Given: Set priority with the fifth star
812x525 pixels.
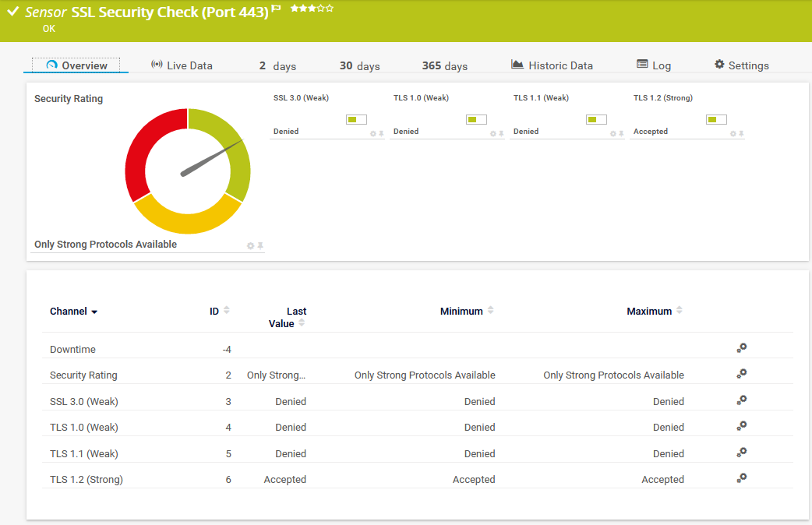Looking at the screenshot, I should click(330, 8).
